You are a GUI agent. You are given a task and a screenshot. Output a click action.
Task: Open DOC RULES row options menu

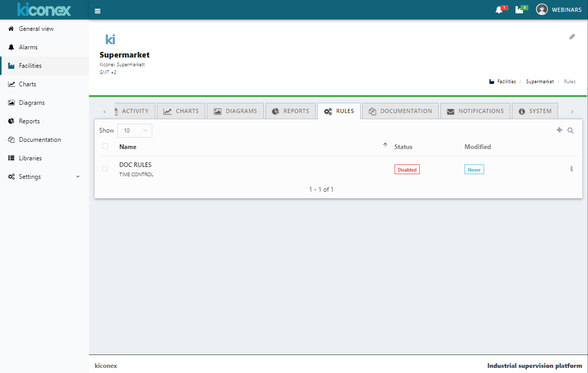pyautogui.click(x=572, y=169)
